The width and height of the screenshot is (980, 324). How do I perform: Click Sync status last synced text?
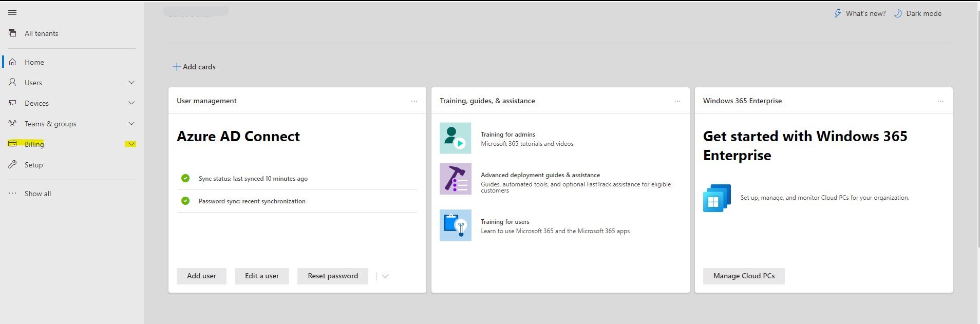(253, 179)
